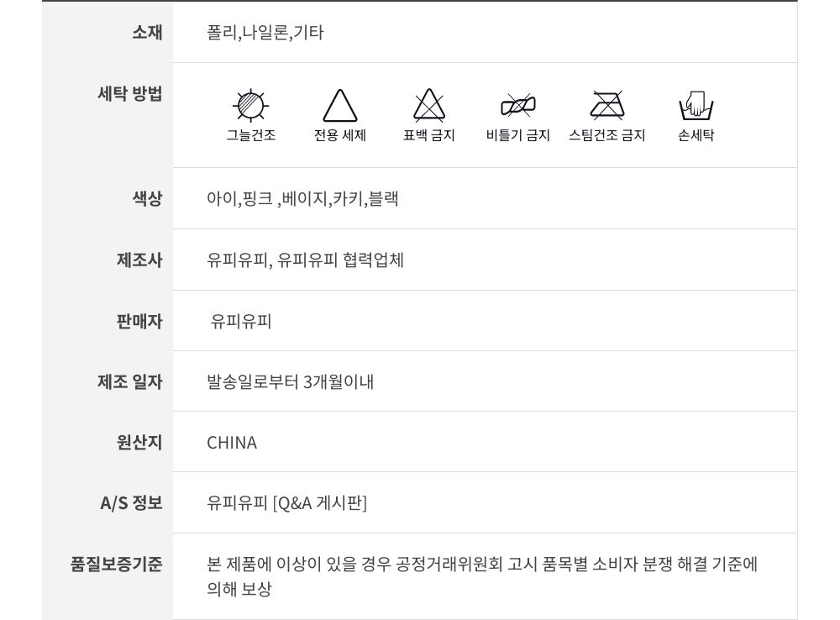This screenshot has width=840, height=620.
Task: Click the shade-dry (그늘건조) laundry icon
Action: click(250, 106)
